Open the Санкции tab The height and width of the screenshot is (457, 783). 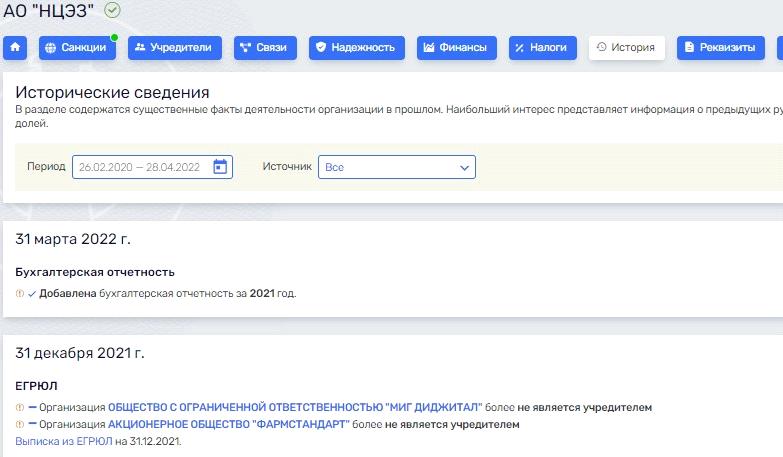[77, 47]
